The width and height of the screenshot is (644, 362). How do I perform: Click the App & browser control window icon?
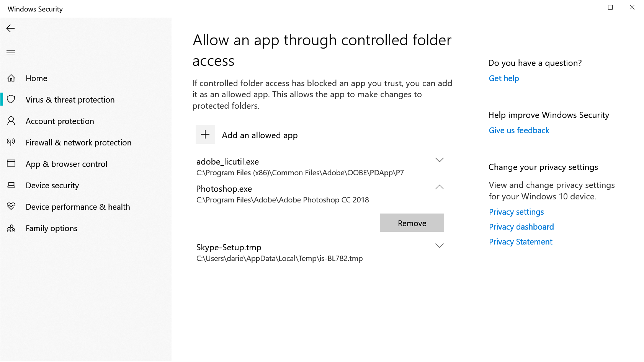[11, 163]
